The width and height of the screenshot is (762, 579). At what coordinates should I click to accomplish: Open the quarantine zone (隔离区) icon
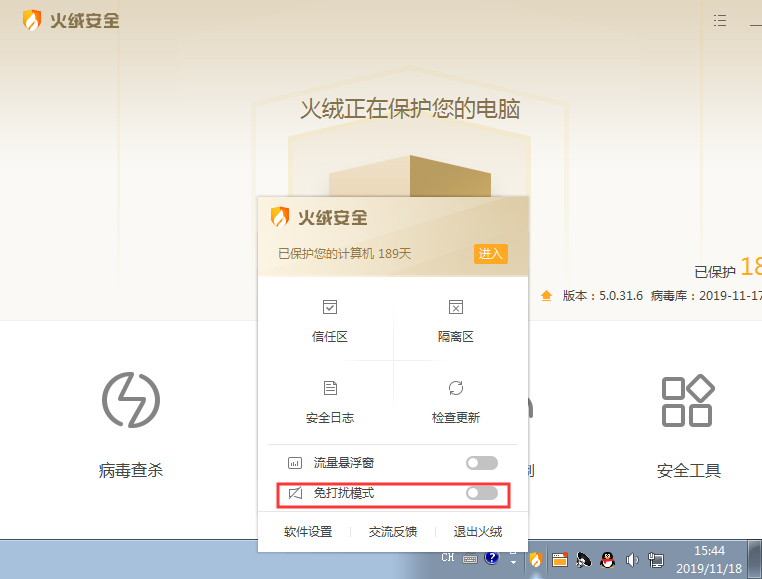456,307
